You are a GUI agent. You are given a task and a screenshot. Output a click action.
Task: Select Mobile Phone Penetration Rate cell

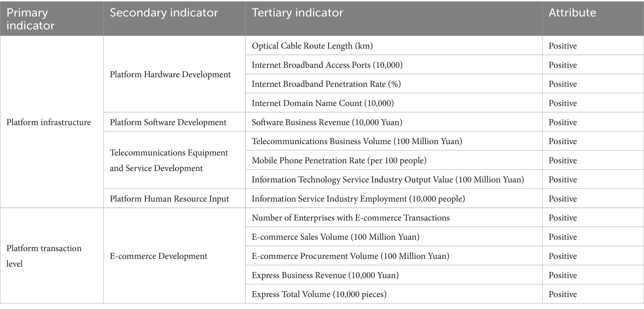(x=339, y=160)
